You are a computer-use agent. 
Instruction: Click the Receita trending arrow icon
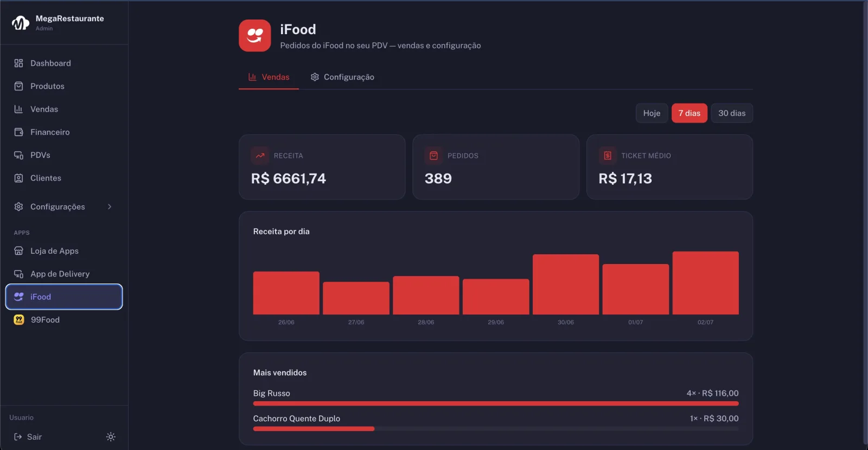260,156
